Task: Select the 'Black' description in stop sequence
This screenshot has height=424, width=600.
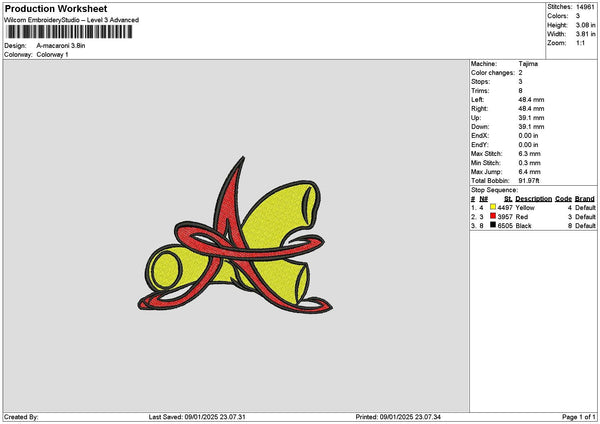Action: tap(523, 226)
